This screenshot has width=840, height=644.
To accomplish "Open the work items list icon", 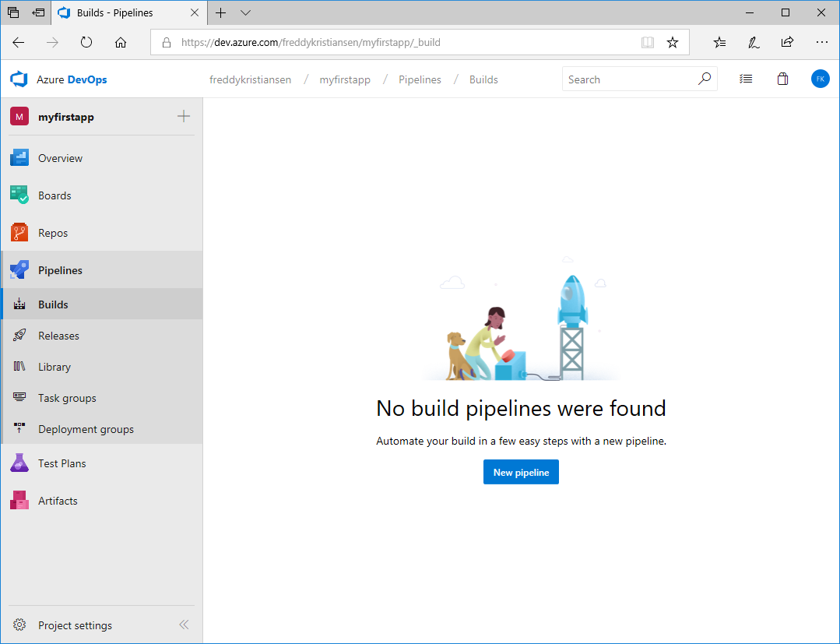I will (746, 79).
